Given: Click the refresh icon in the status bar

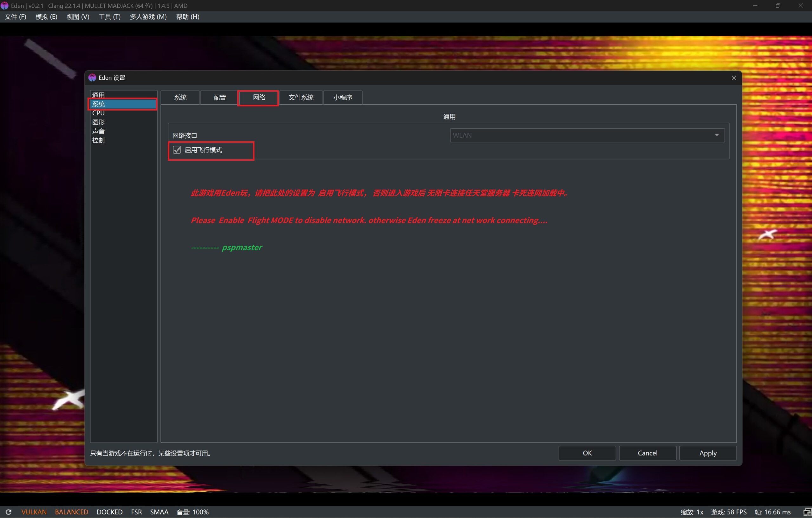Looking at the screenshot, I should pos(9,512).
